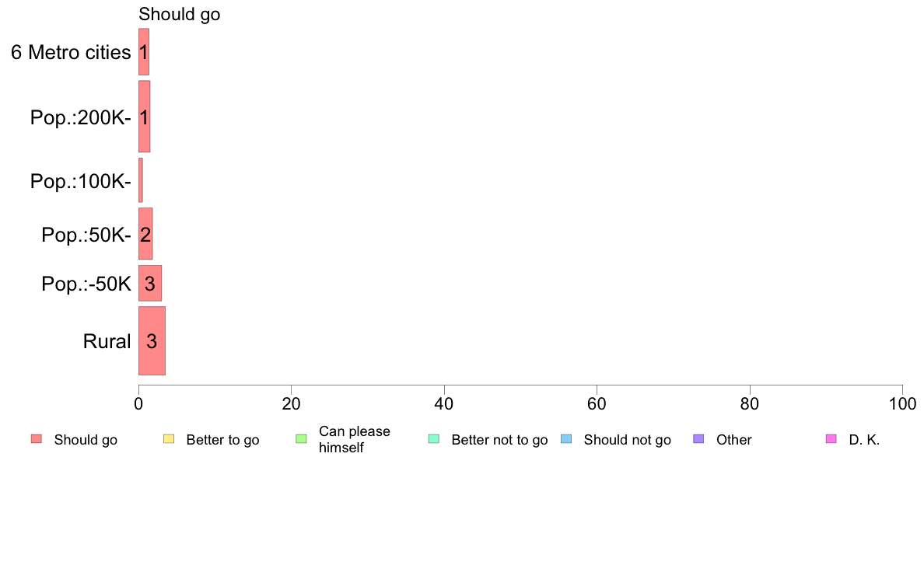The height and width of the screenshot is (572, 924).
Task: Click the 6 Metro cities axis label
Action: pos(71,52)
